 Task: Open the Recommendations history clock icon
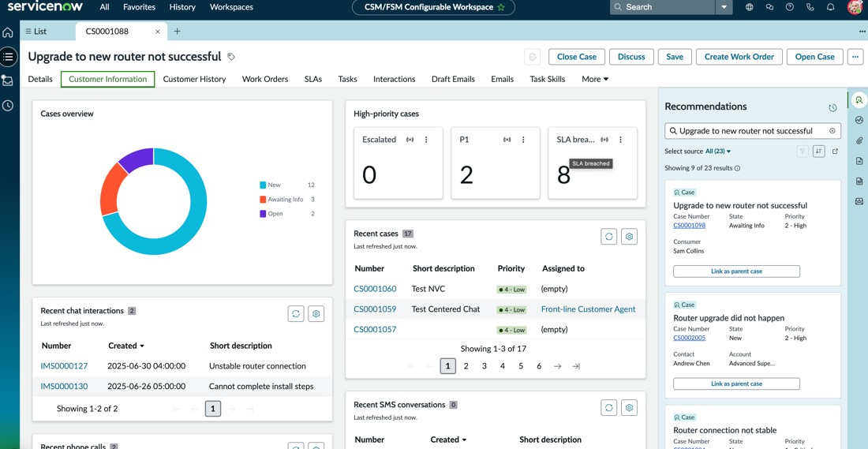[x=832, y=108]
